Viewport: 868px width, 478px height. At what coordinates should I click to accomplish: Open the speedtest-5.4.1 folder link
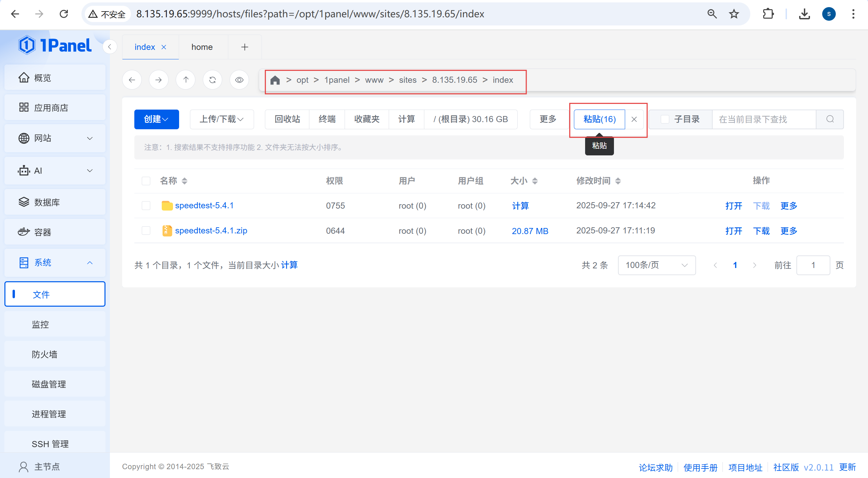pyautogui.click(x=204, y=206)
